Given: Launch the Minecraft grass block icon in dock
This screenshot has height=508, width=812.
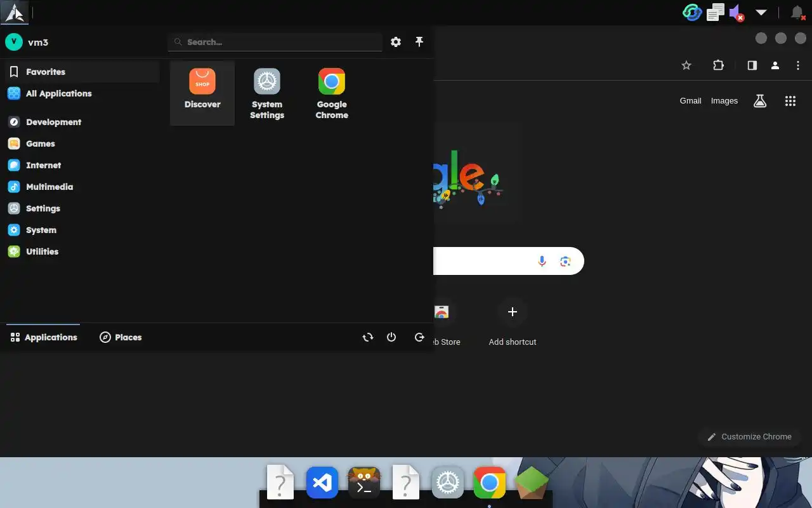Looking at the screenshot, I should 532,483.
